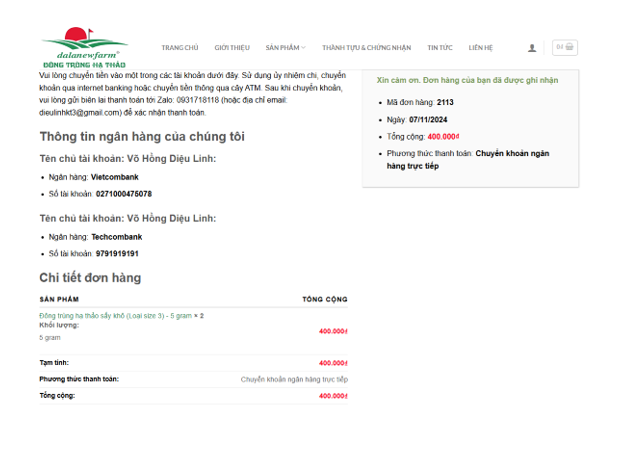Open Liên Hệ menu item

coord(481,48)
